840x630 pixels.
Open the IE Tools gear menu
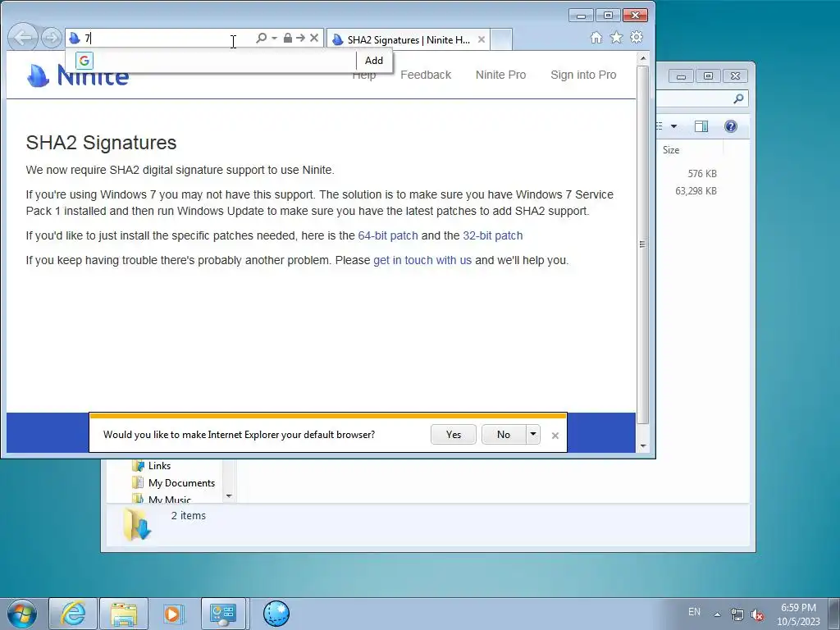click(637, 38)
